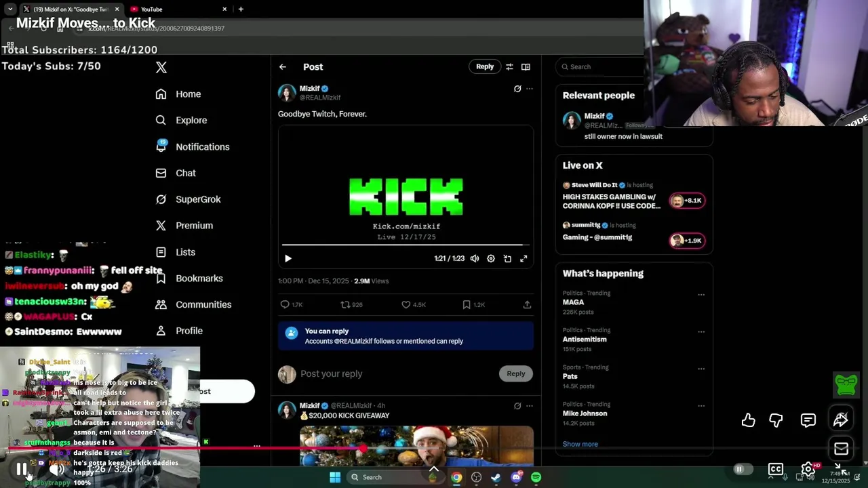
Task: Toggle closed captions with CC button
Action: click(775, 469)
